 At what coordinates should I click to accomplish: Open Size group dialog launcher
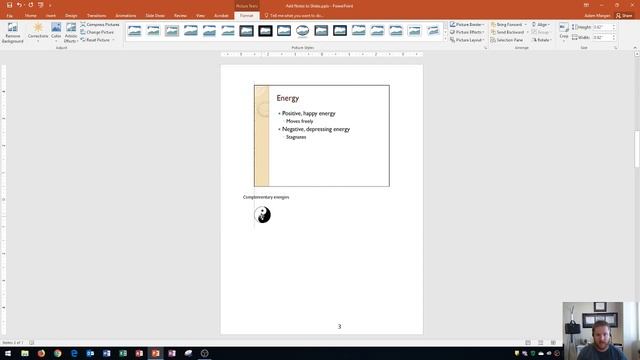[x=616, y=48]
